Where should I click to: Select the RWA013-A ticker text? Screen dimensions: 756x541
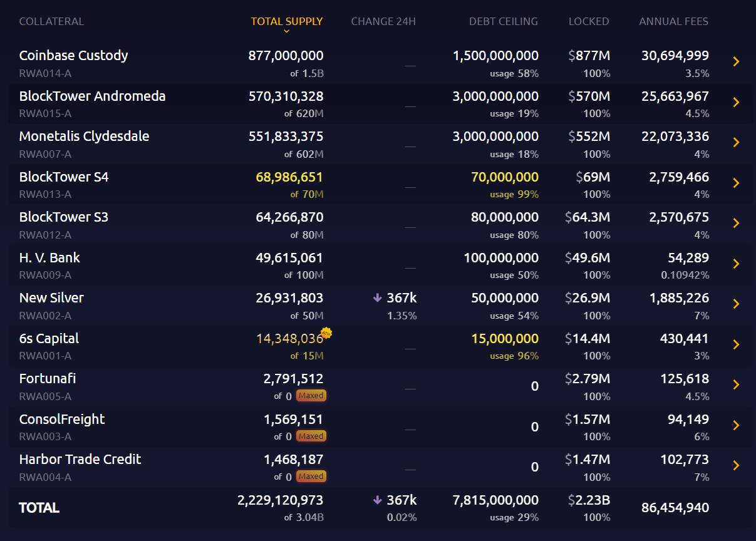45,194
